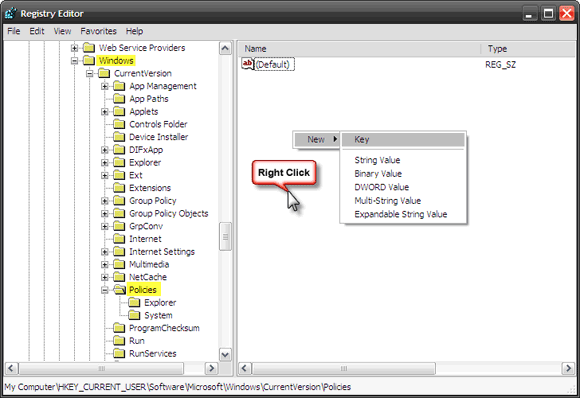The image size is (580, 398).
Task: Click the (Default) string value icon
Action: click(247, 64)
